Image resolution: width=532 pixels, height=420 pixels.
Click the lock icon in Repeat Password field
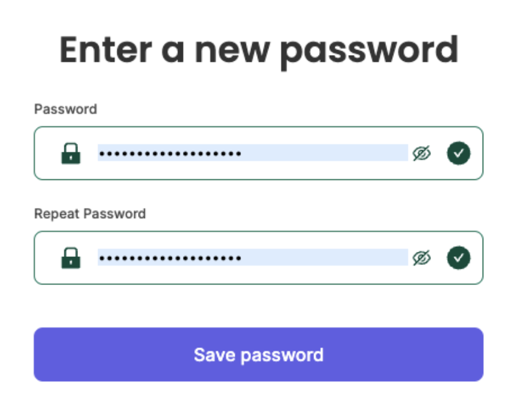coord(71,258)
